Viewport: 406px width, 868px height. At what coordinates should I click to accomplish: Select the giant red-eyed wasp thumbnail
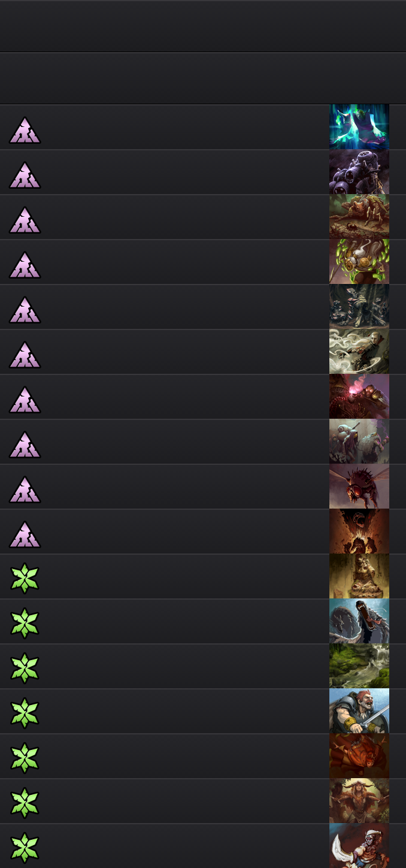(x=359, y=486)
